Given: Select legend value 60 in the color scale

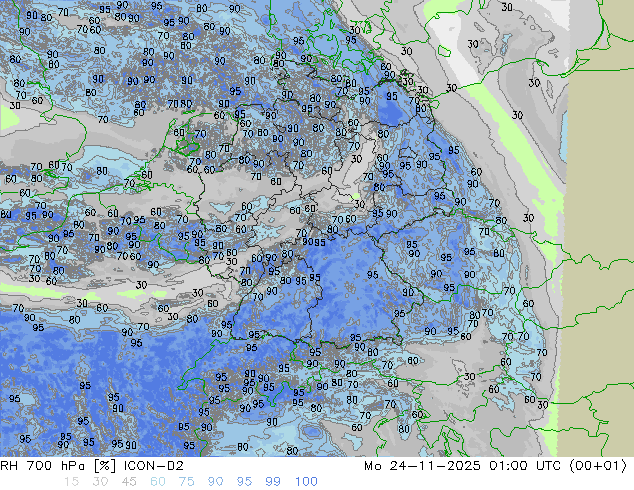Looking at the screenshot, I should coord(158,482).
